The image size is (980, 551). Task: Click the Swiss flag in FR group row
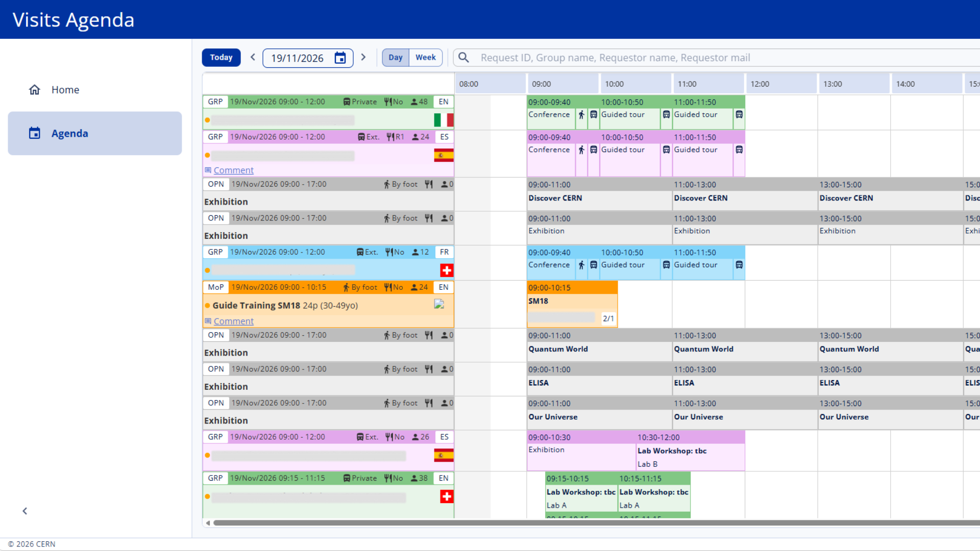(447, 270)
